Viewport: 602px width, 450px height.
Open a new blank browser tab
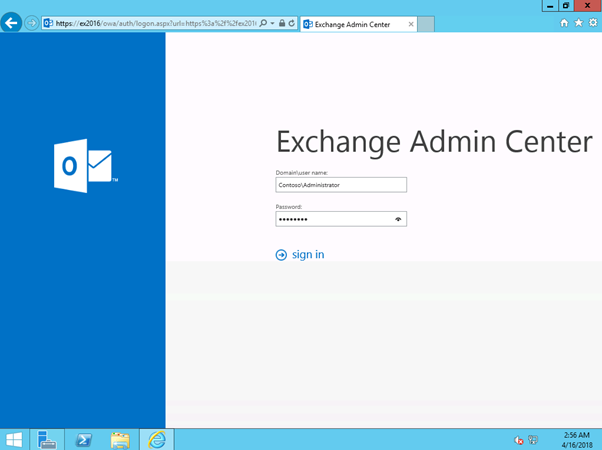[426, 24]
